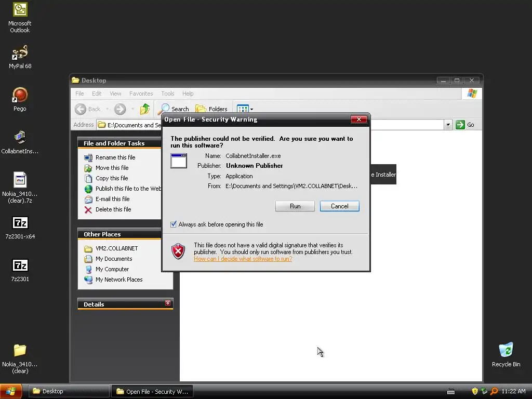Image resolution: width=532 pixels, height=399 pixels.
Task: Select the 7z2301 desktop icon
Action: pos(20,270)
